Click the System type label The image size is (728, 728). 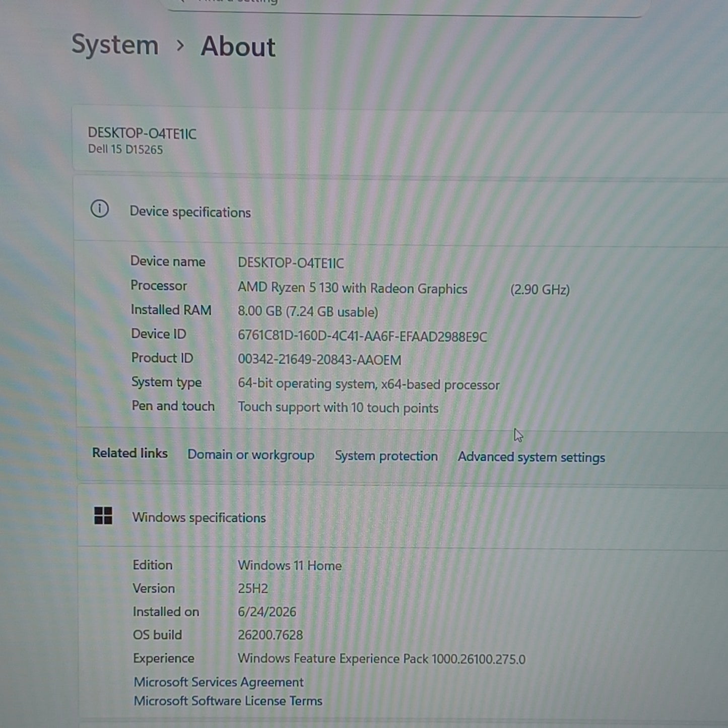(166, 382)
